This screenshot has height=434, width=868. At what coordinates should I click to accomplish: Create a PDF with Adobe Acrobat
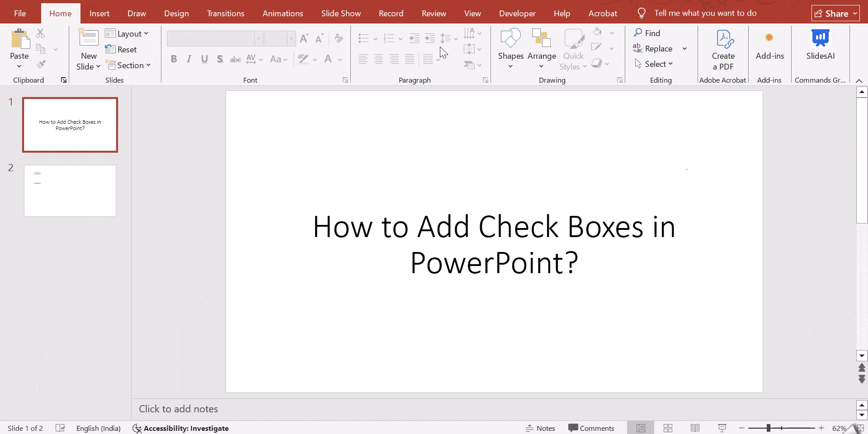click(723, 50)
